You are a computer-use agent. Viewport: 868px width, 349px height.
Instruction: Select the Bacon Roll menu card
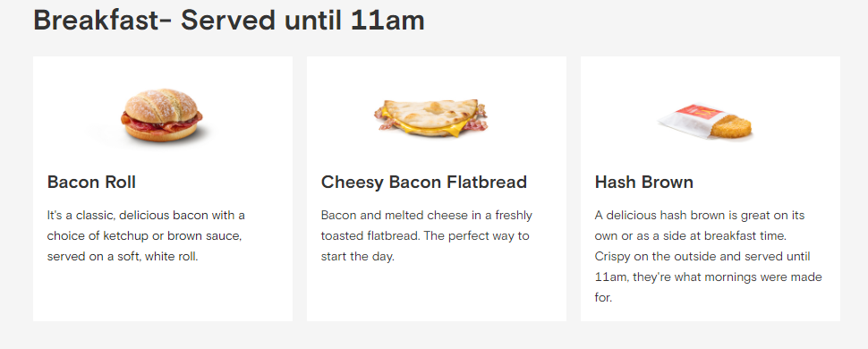163,189
